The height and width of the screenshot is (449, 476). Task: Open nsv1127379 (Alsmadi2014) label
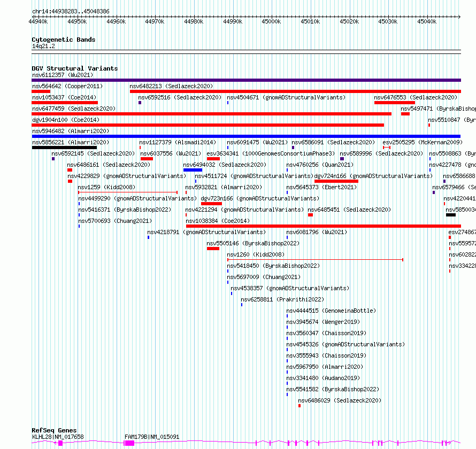pos(178,142)
